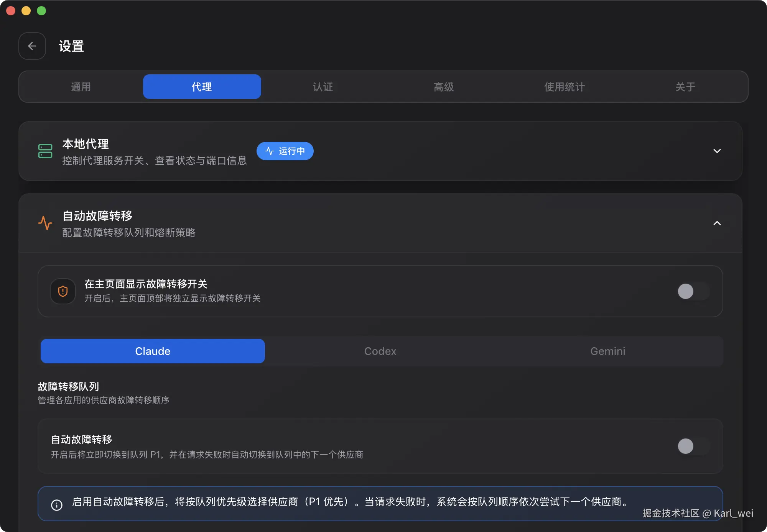767x532 pixels.
Task: Toggle 在主页面显示故障转移开关 switch
Action: pyautogui.click(x=693, y=291)
